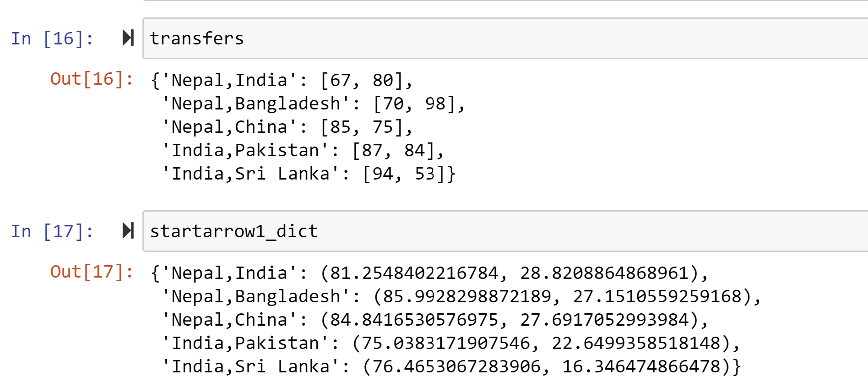Click the coordinate 81.2548402216784 in Out[17]
Viewport: 868px width, 382px height.
pos(414,273)
